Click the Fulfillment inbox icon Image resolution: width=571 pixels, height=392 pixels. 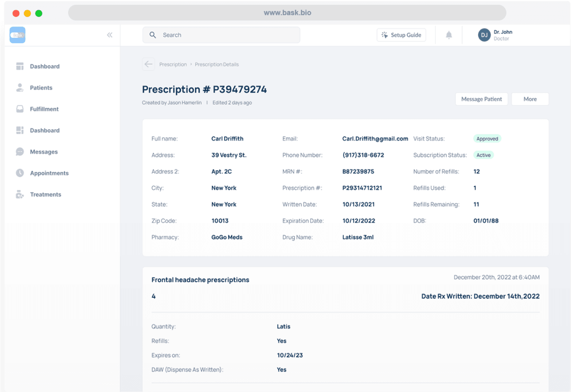[20, 109]
